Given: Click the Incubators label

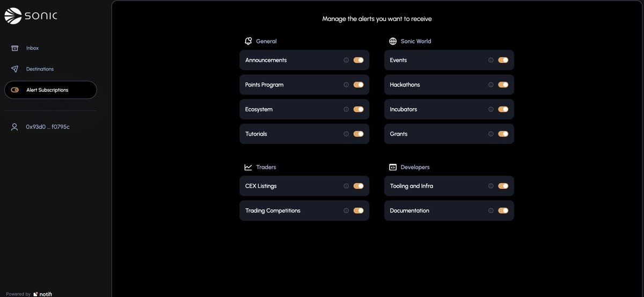Looking at the screenshot, I should click(404, 110).
